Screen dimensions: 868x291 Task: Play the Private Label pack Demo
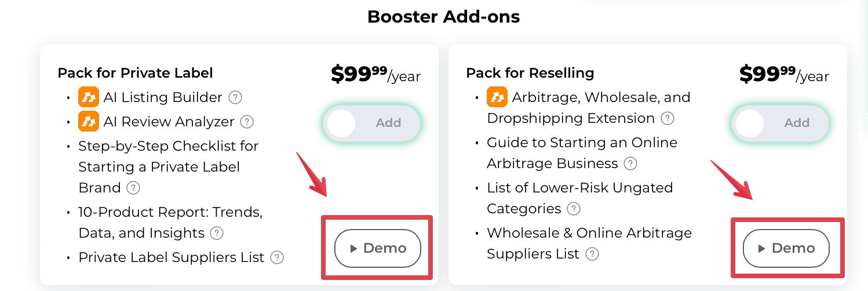click(378, 249)
